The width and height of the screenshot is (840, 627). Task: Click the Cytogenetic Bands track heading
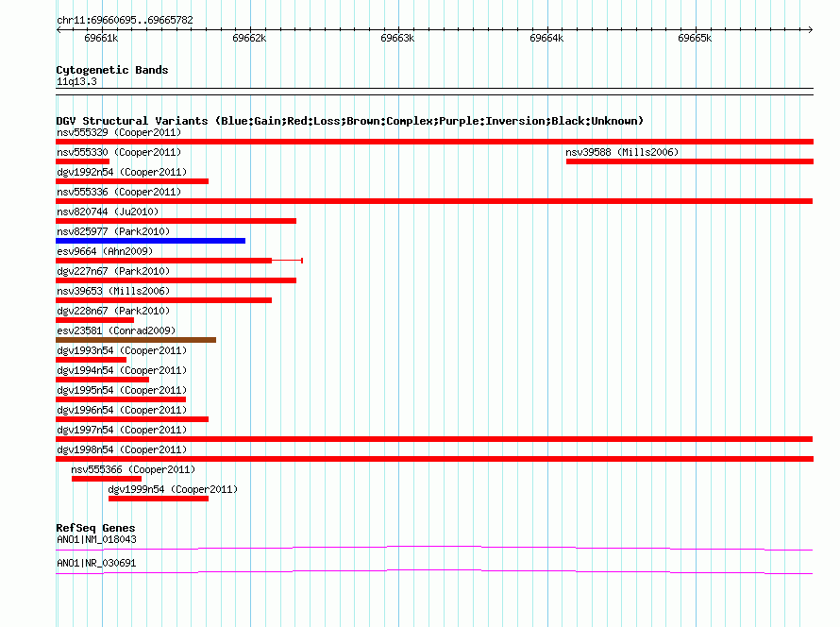point(112,70)
